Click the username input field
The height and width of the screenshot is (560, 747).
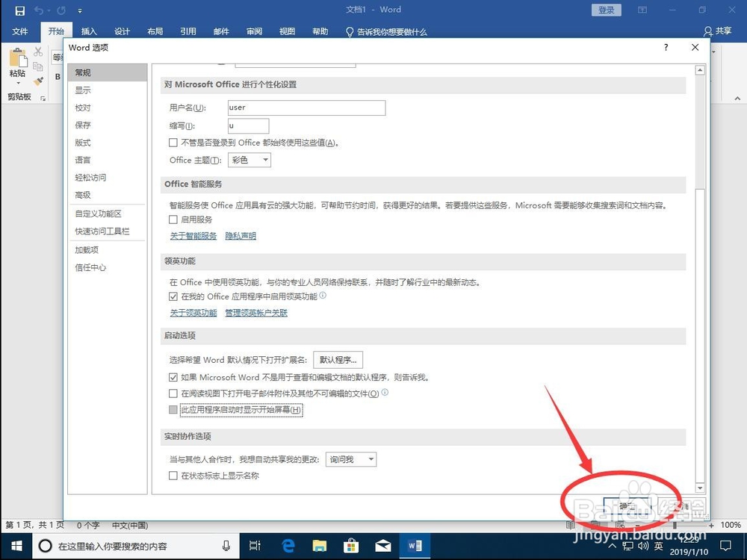tap(306, 108)
